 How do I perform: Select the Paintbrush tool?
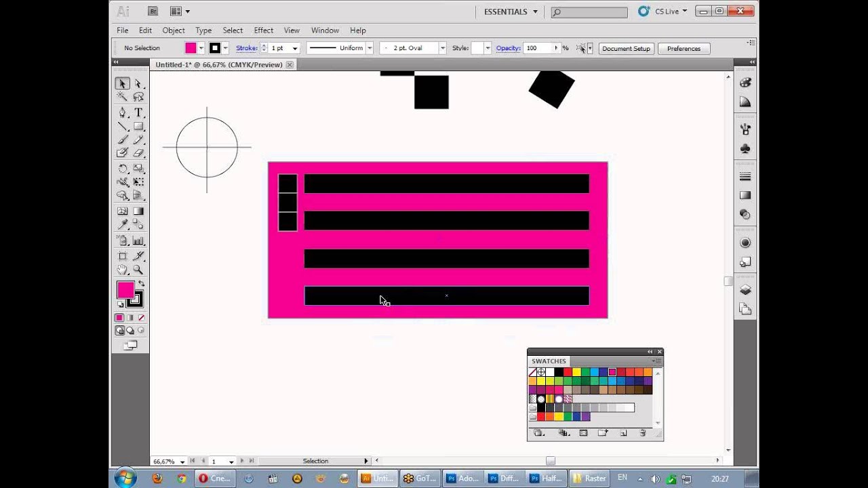tap(123, 140)
